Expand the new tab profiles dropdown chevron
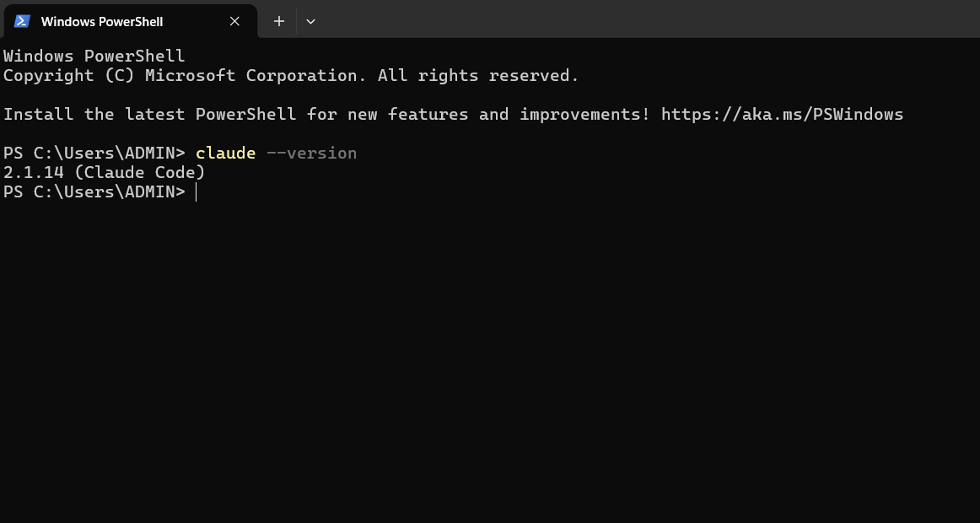 click(310, 21)
